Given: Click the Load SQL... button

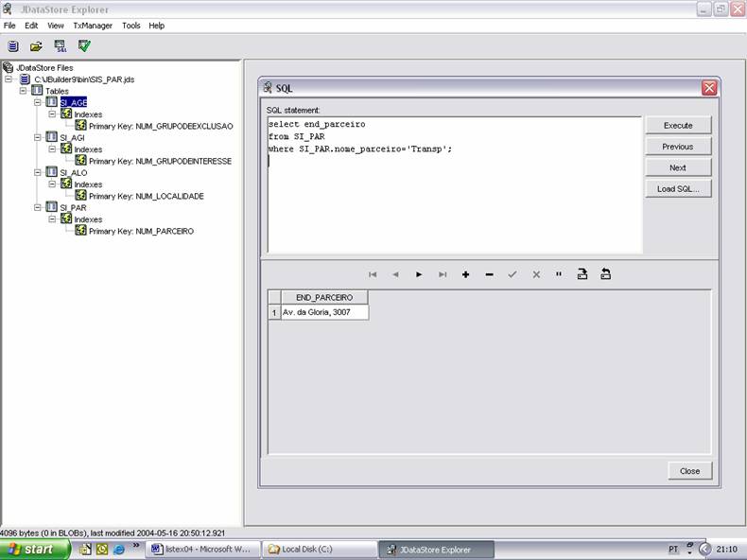Looking at the screenshot, I should [678, 189].
